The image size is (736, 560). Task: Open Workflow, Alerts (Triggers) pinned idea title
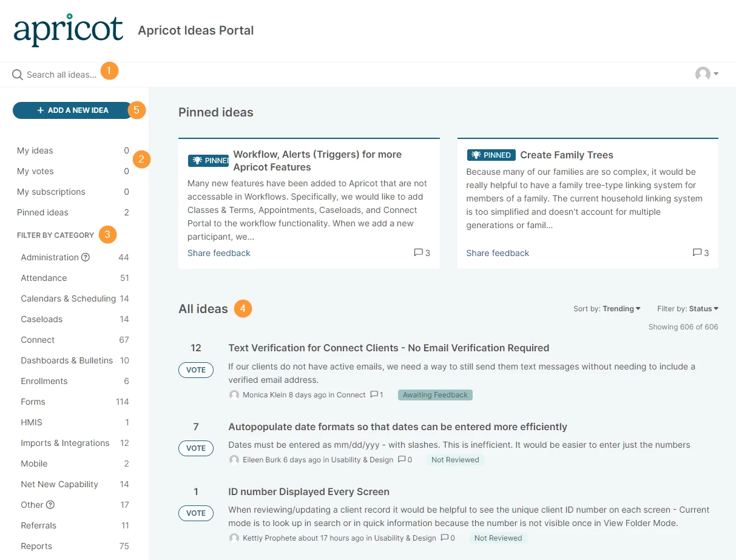point(317,161)
